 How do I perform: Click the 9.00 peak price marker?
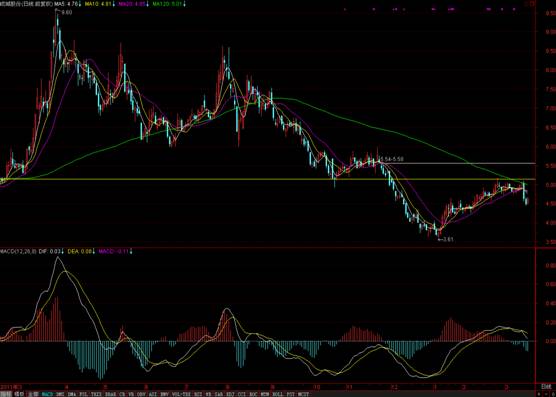coord(67,12)
